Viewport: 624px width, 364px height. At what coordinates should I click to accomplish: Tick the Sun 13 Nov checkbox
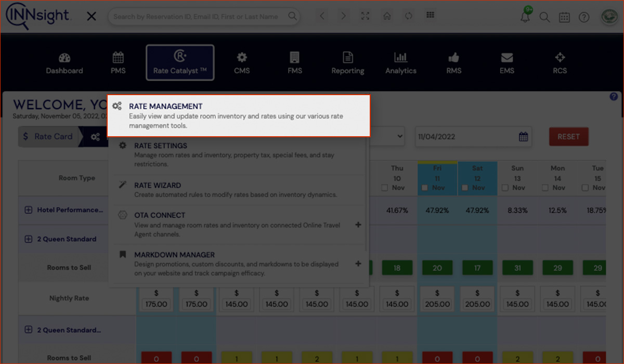coord(505,188)
